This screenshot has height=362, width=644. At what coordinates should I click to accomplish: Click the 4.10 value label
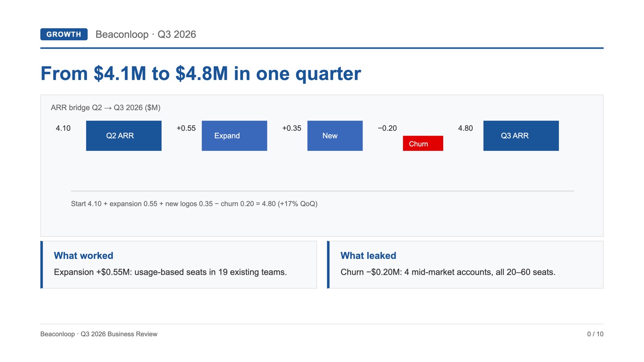click(x=63, y=128)
